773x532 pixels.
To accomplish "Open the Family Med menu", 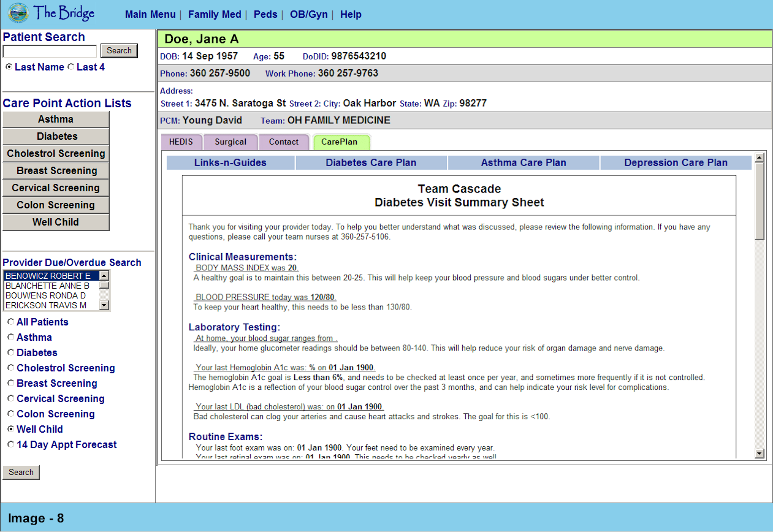I will [215, 14].
